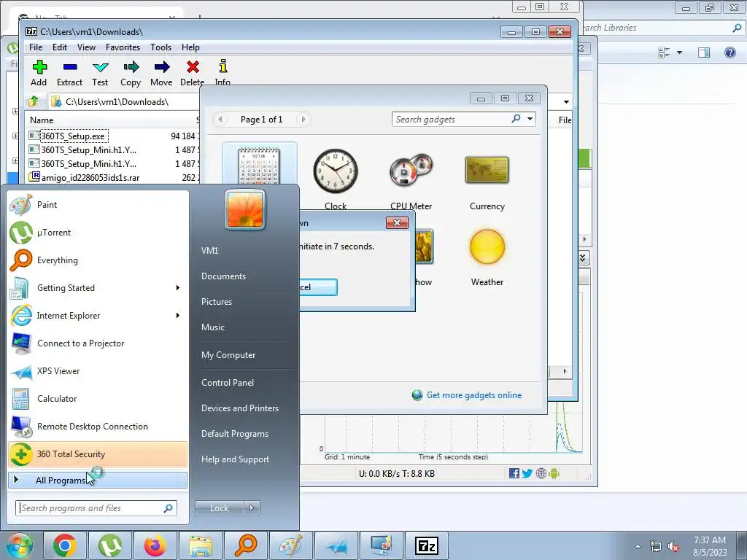Click the Facebook icon in µTorrent status bar

click(x=514, y=473)
